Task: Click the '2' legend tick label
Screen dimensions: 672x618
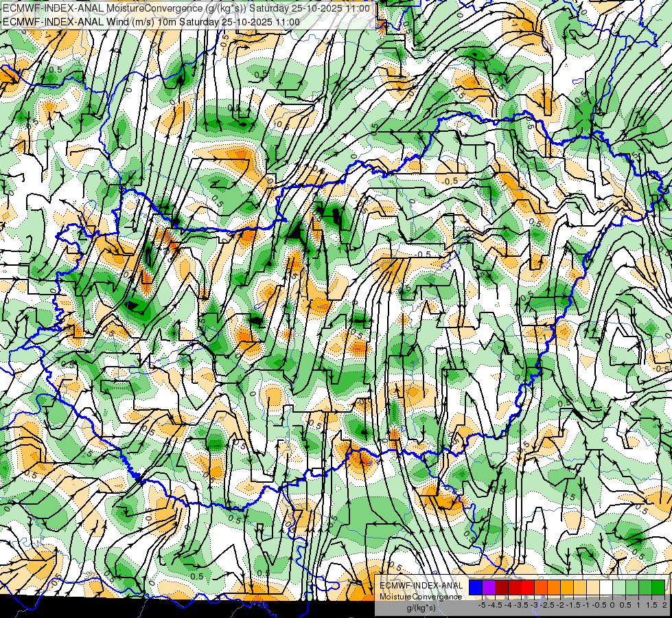Action: (x=664, y=605)
